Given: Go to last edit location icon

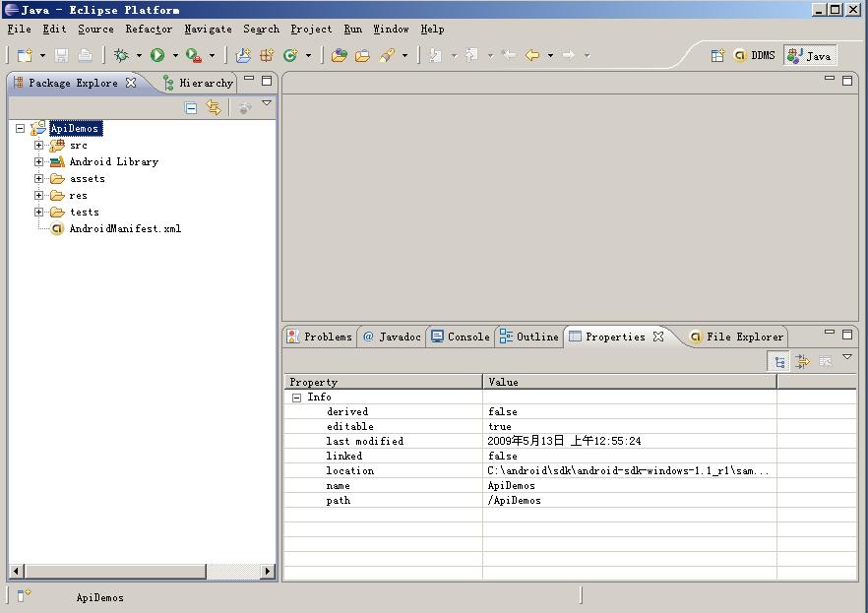Looking at the screenshot, I should tap(508, 55).
